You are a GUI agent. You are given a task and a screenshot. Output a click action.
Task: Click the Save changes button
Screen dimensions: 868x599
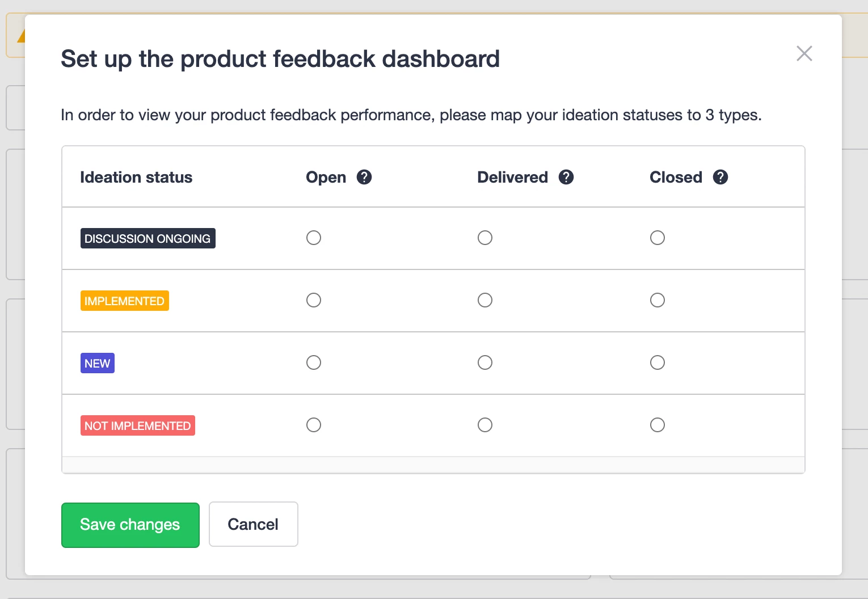click(x=130, y=525)
